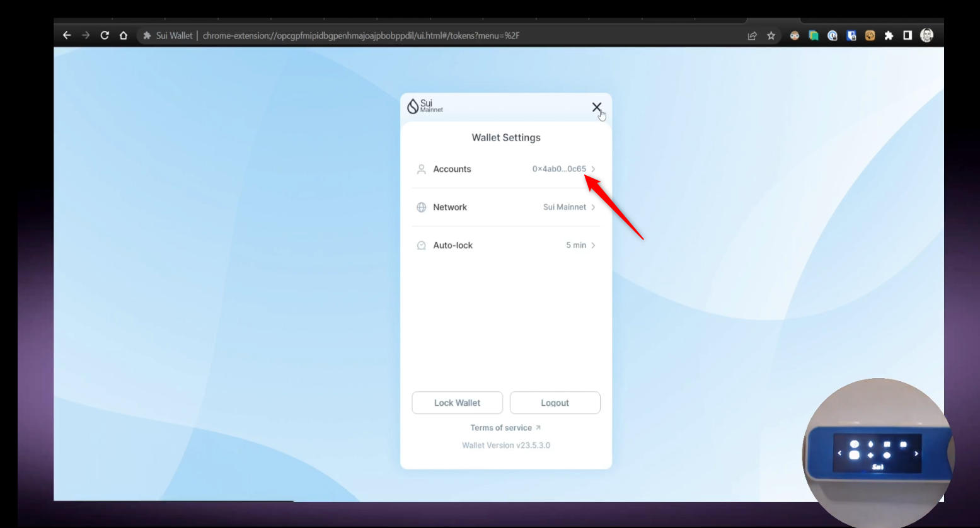Open the browser home page
Image resolution: width=980 pixels, height=528 pixels.
[x=124, y=36]
